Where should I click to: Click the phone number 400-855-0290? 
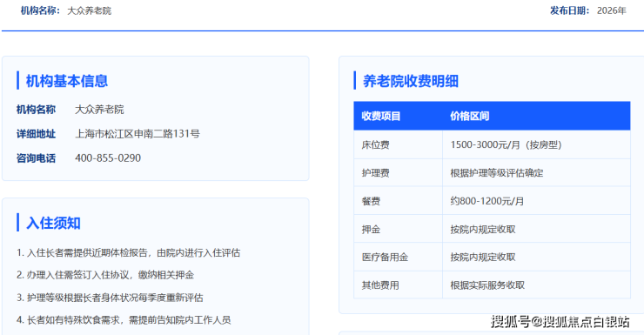click(108, 158)
